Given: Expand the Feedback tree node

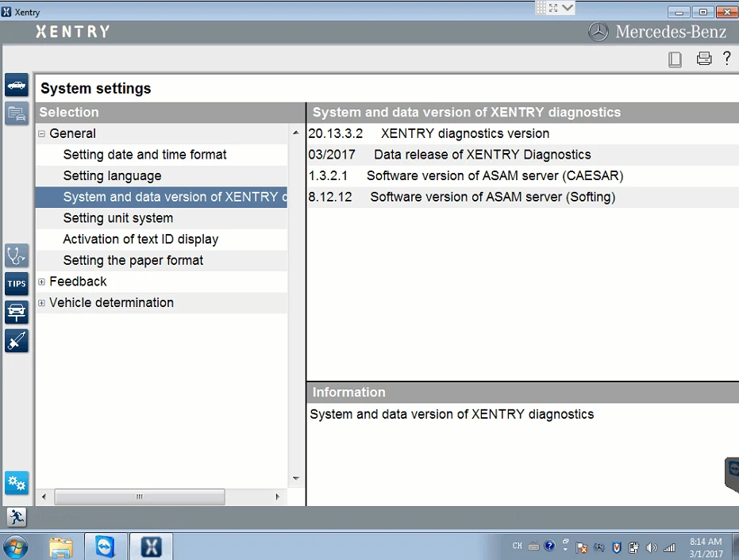Looking at the screenshot, I should pos(41,282).
